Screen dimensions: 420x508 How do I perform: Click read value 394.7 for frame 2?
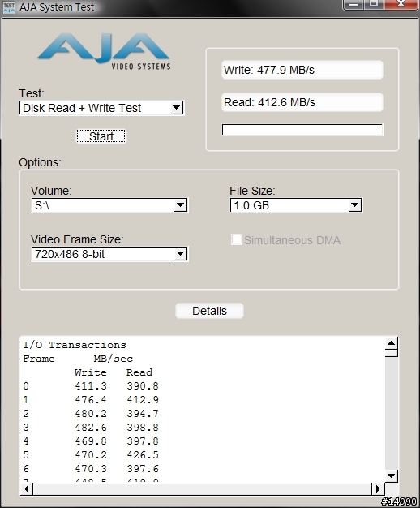pyautogui.click(x=143, y=414)
